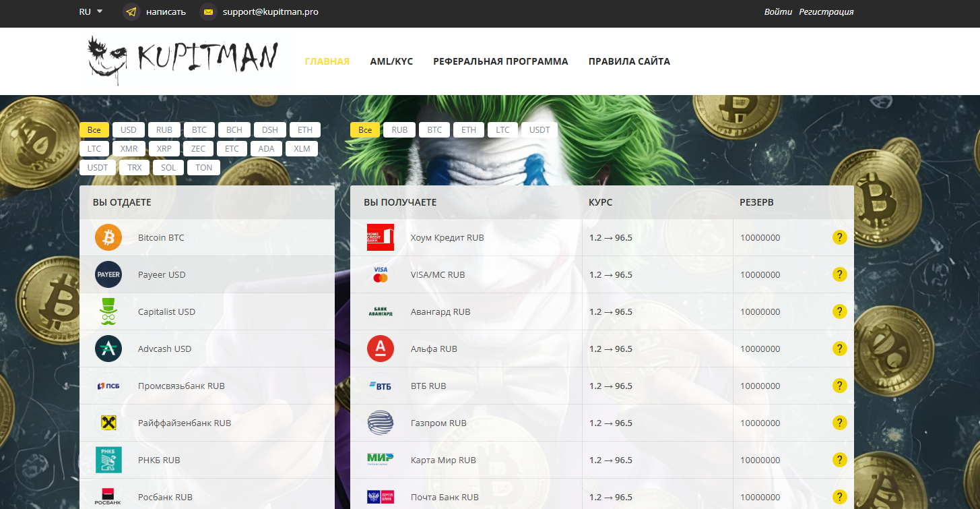Open the AML/KYC menu item
The image size is (980, 509).
pos(391,61)
